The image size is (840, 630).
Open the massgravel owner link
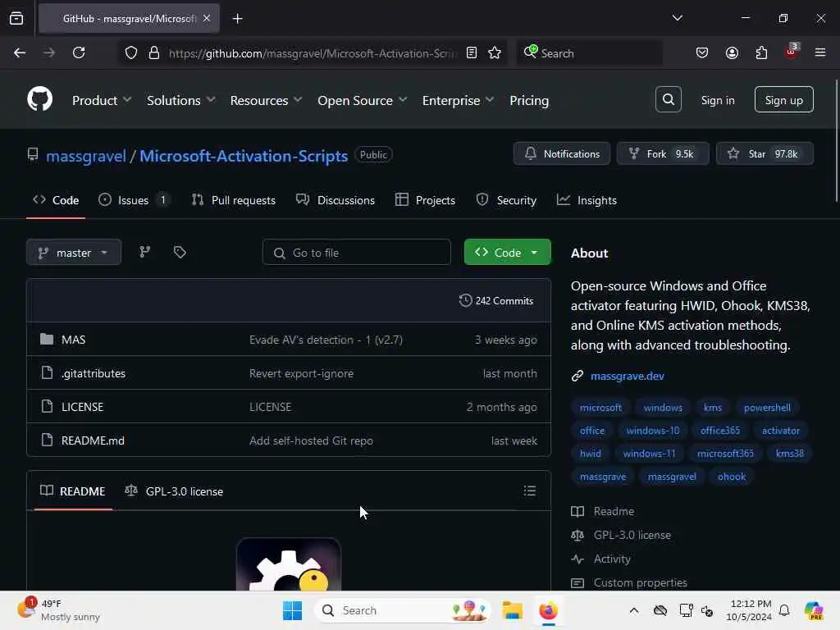click(x=85, y=156)
